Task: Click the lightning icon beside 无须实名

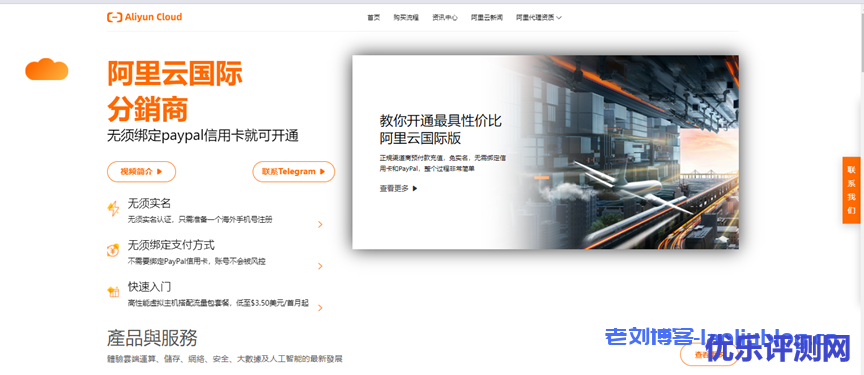Action: 113,209
